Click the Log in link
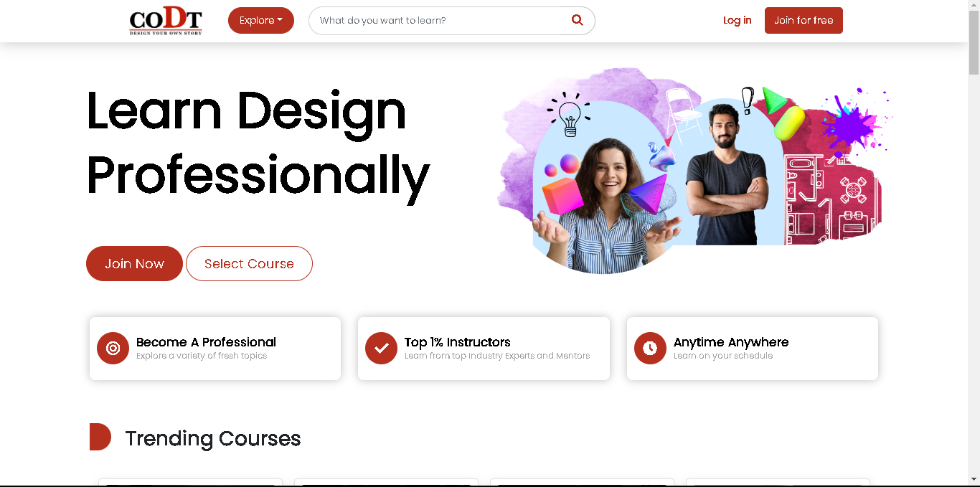Screen dimensions: 980x487 click(x=738, y=20)
